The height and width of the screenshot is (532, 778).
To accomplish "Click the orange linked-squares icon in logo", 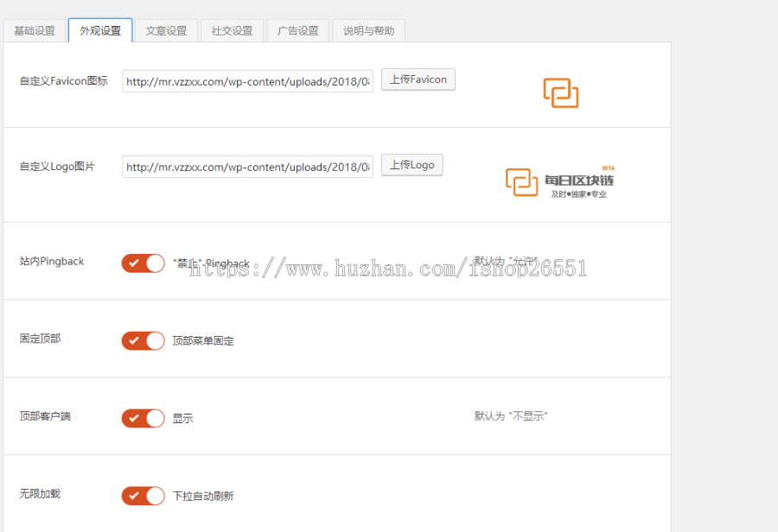I will click(x=520, y=182).
